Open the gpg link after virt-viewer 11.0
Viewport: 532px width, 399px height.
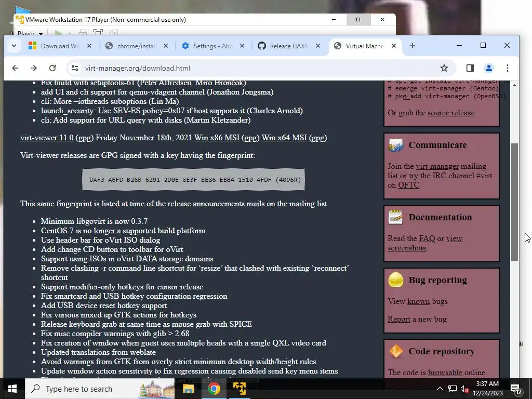click(85, 138)
